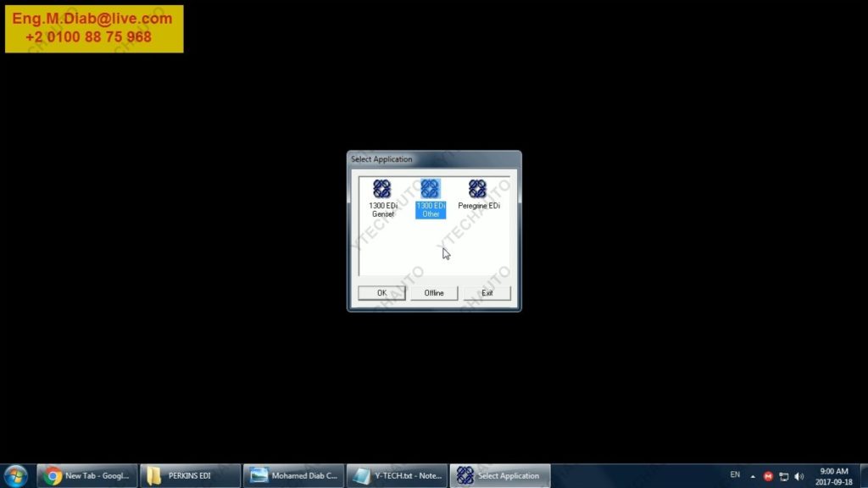The width and height of the screenshot is (868, 488).
Task: Open the volume speaker control
Action: coord(799,476)
